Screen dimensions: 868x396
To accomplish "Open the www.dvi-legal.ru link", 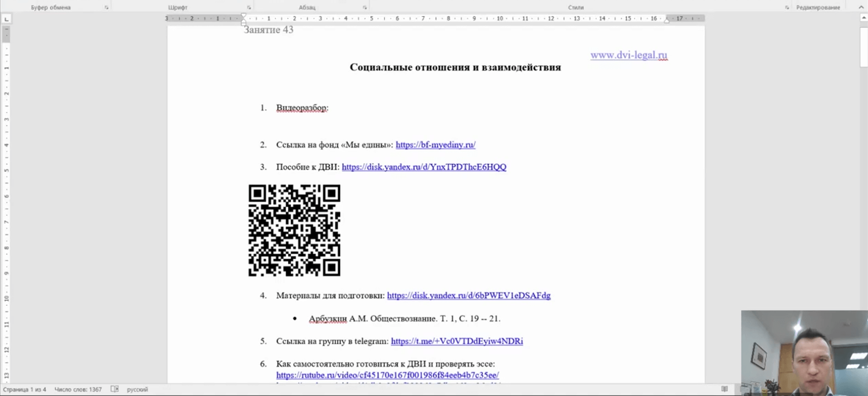I will pos(628,55).
